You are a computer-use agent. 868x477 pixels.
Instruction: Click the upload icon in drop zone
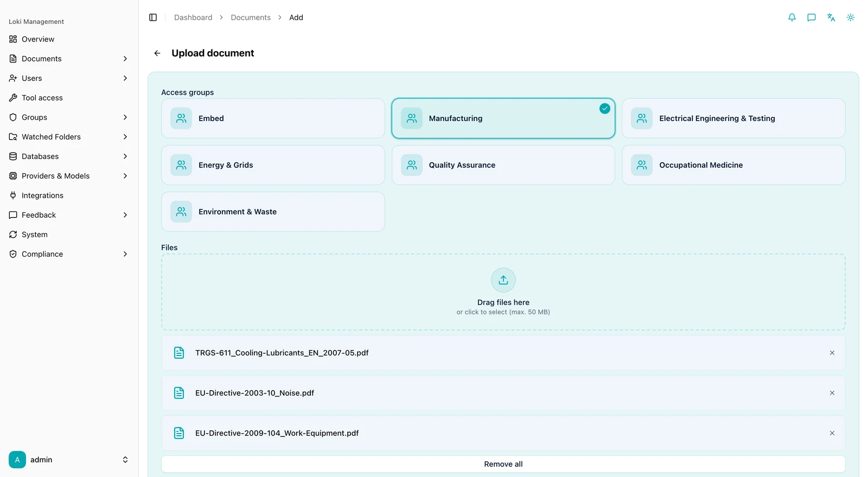coord(503,280)
